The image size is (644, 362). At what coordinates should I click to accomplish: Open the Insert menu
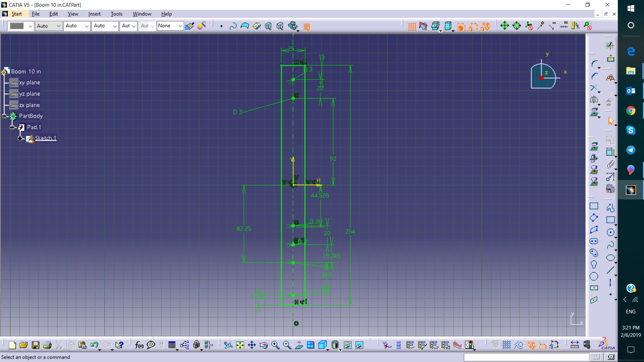[94, 14]
